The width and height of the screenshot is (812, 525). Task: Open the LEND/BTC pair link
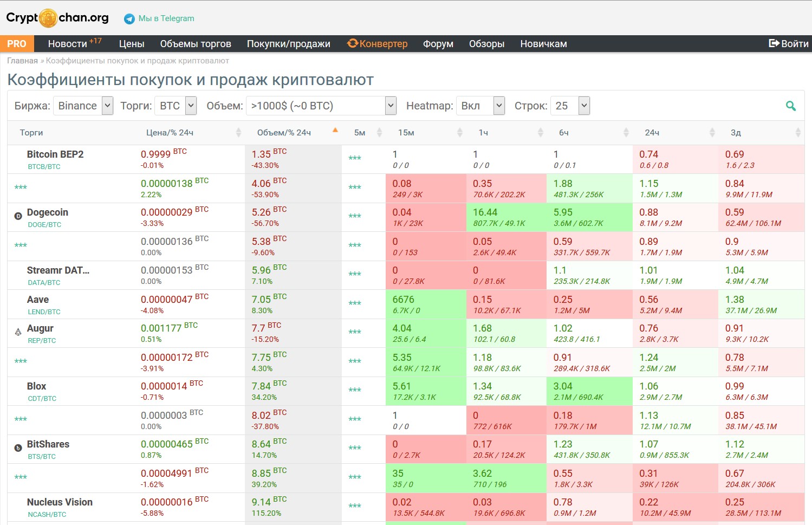pos(44,312)
